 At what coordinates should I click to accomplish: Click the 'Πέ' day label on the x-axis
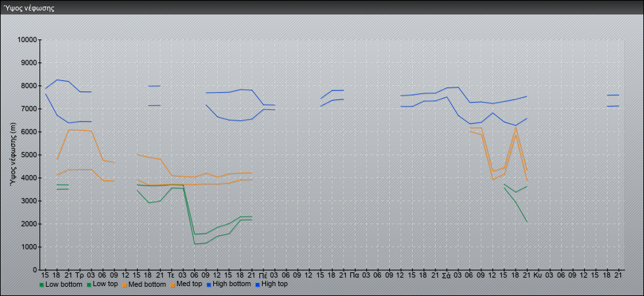coord(263,276)
